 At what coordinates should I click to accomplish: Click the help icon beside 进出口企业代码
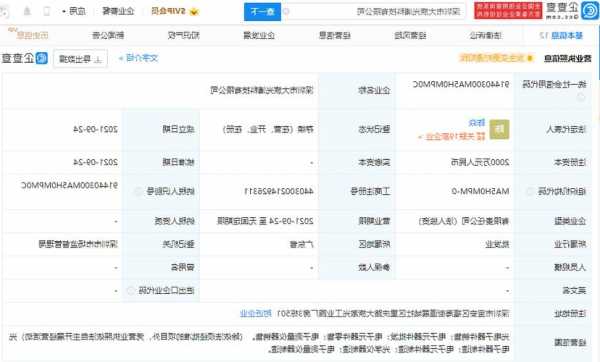(130, 290)
